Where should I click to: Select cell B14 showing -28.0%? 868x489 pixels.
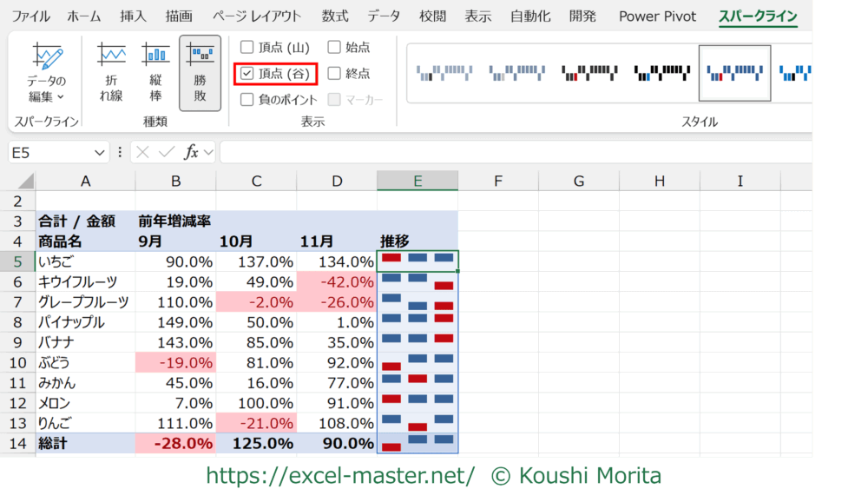175,443
